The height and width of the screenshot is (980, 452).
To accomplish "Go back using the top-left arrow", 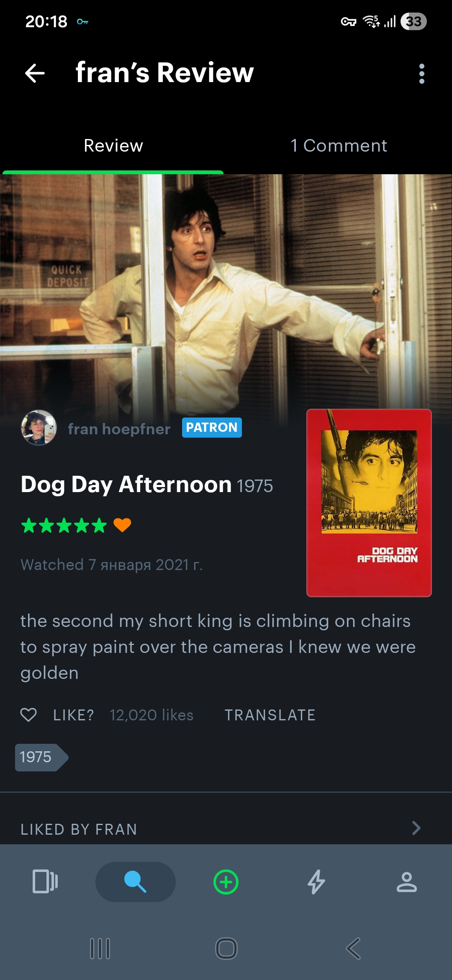I will 35,73.
